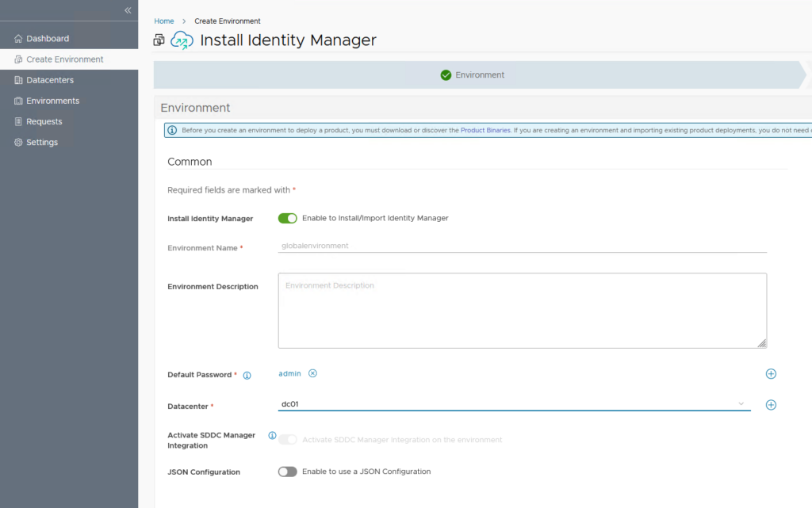Click the info icon next to Default Password
This screenshot has width=812, height=508.
(247, 375)
